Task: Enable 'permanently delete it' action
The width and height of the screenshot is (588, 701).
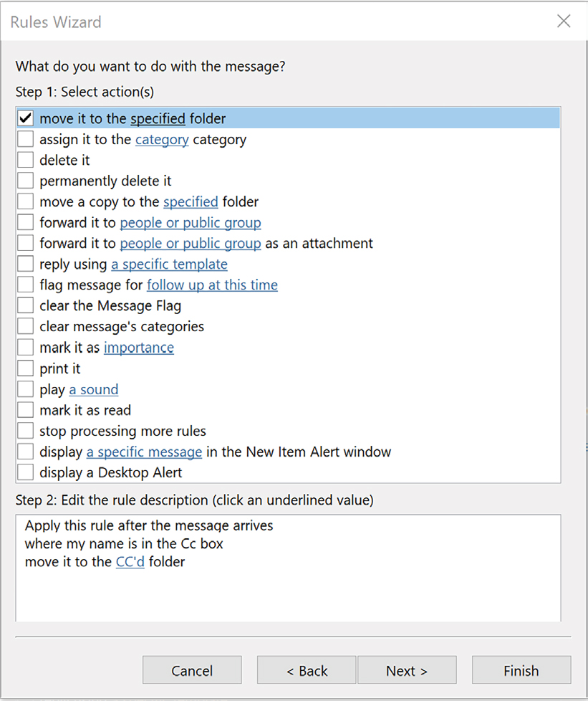Action: [x=26, y=181]
